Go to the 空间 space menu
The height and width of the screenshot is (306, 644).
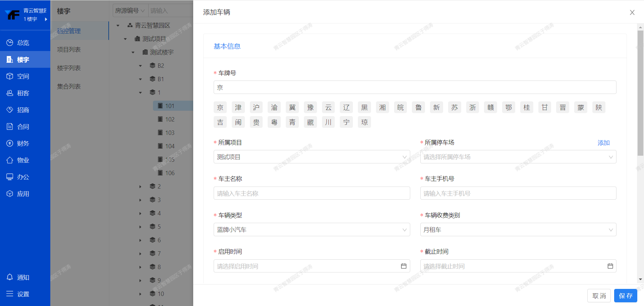coord(23,76)
